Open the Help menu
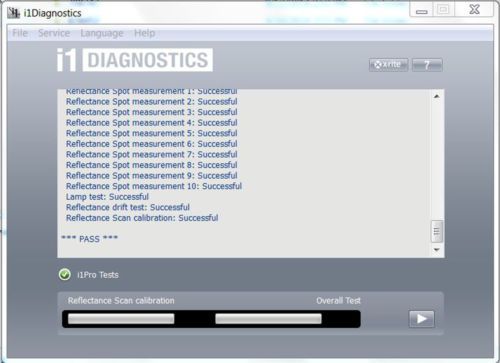500x363 pixels. (x=144, y=33)
